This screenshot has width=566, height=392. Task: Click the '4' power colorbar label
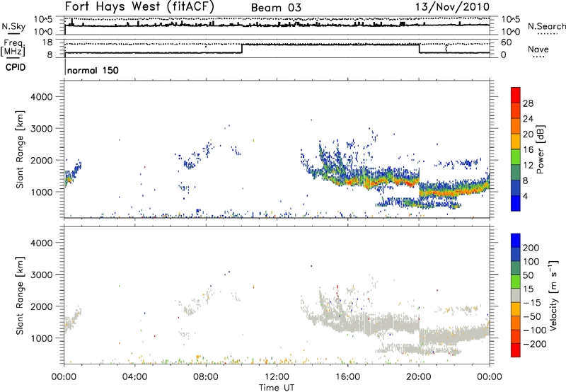(x=525, y=196)
